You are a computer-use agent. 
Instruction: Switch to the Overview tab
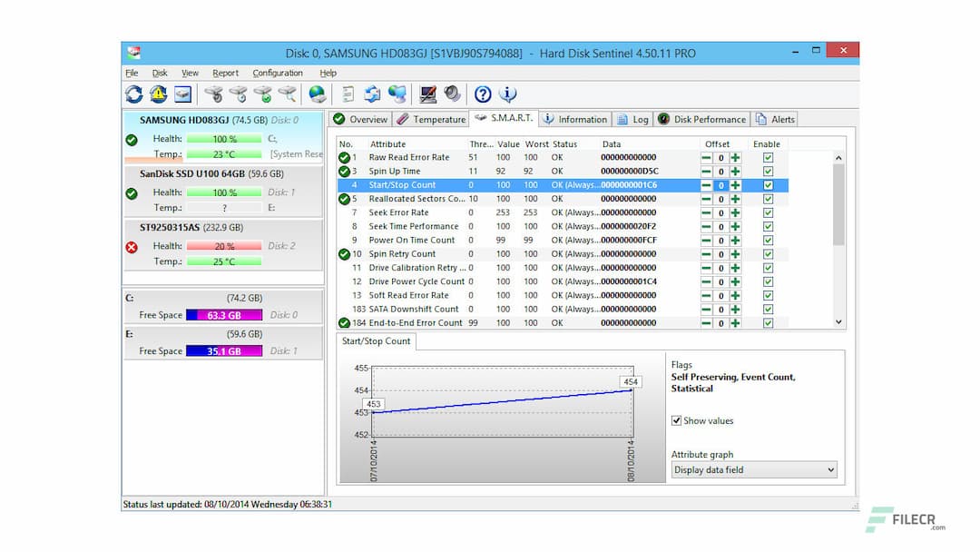click(x=360, y=120)
